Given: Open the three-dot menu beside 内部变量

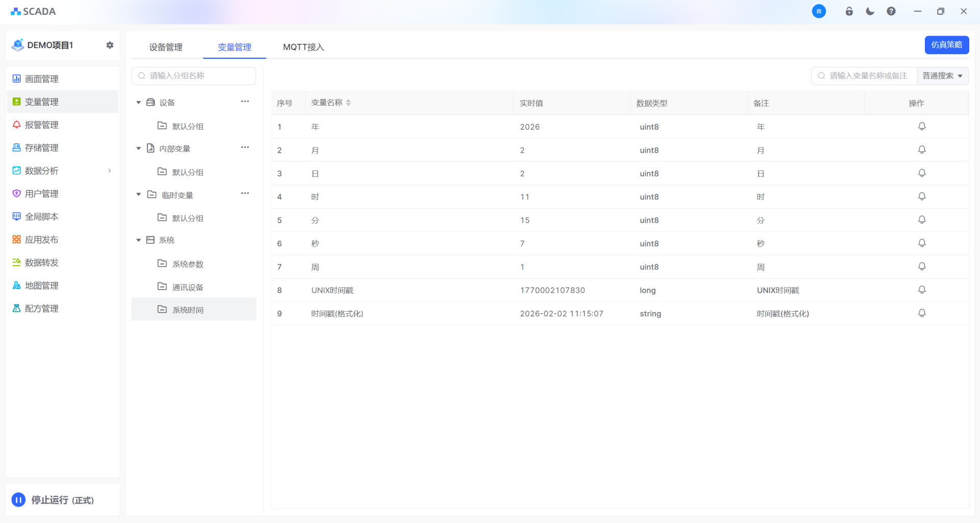Looking at the screenshot, I should click(245, 147).
